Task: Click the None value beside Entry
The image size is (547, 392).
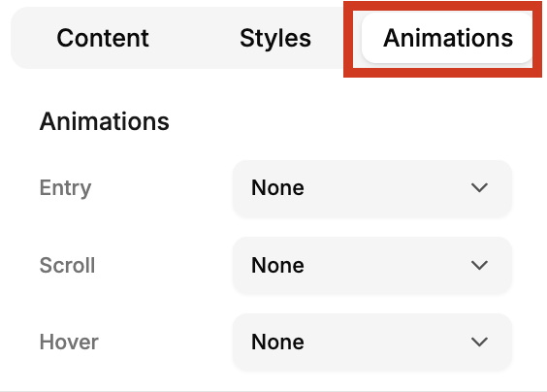Action: tap(277, 188)
